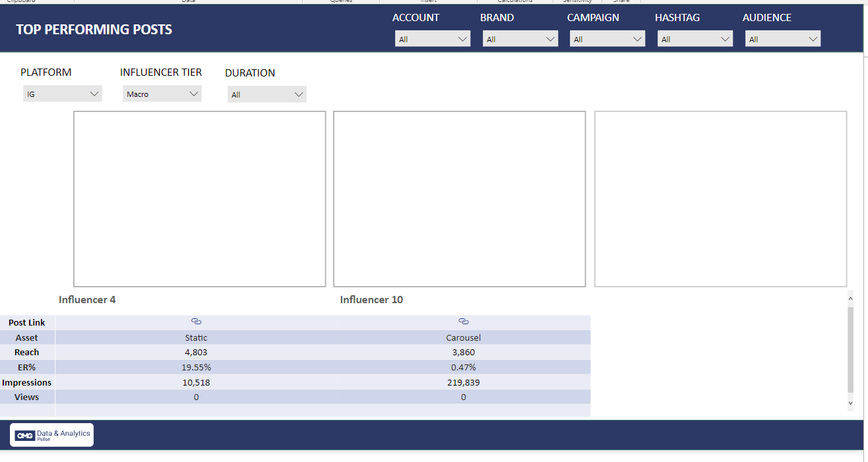Click the Influencer 4 name label
The image size is (868, 462).
click(87, 300)
